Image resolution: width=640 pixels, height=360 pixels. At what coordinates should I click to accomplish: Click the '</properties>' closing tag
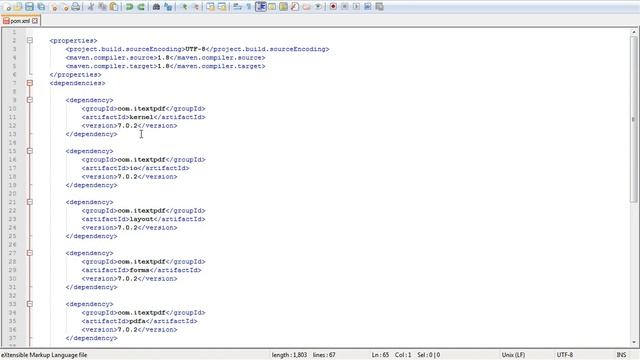76,75
